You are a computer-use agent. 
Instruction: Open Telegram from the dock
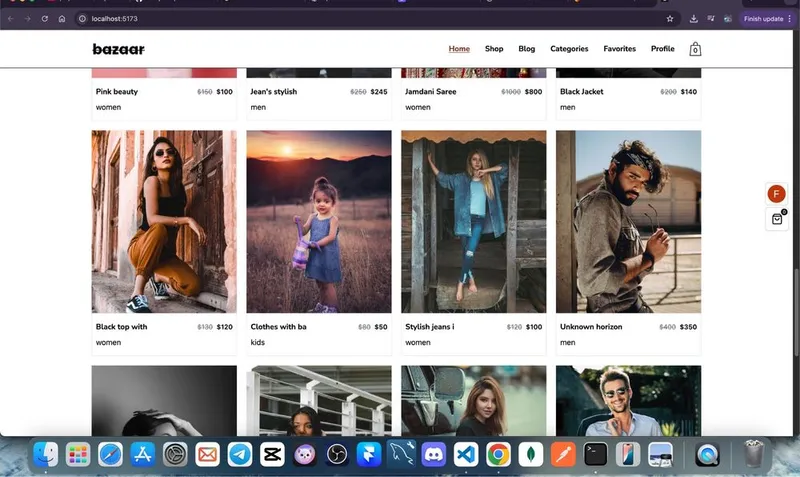pos(240,454)
